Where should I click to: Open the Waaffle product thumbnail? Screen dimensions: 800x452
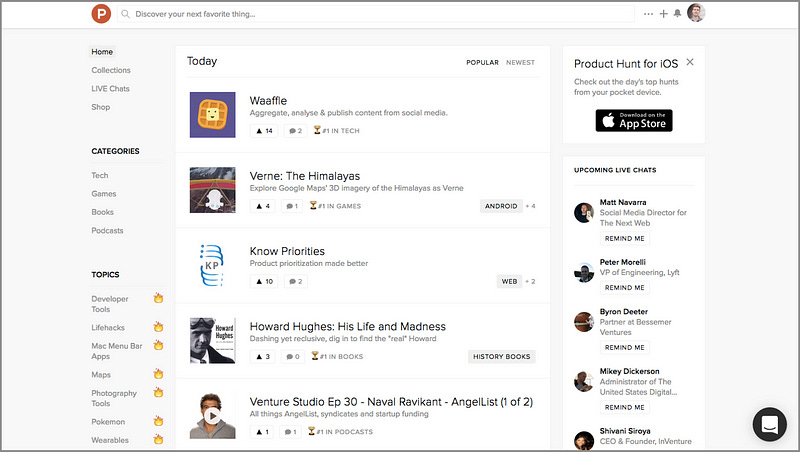tap(213, 115)
